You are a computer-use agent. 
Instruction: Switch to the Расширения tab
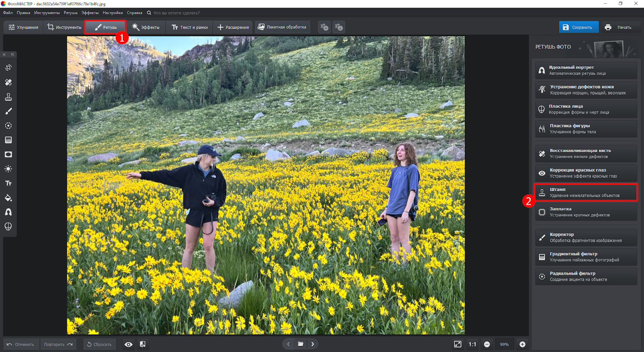[233, 27]
